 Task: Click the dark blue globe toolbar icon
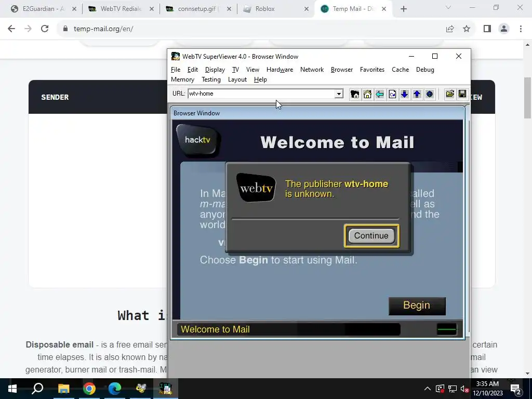430,94
